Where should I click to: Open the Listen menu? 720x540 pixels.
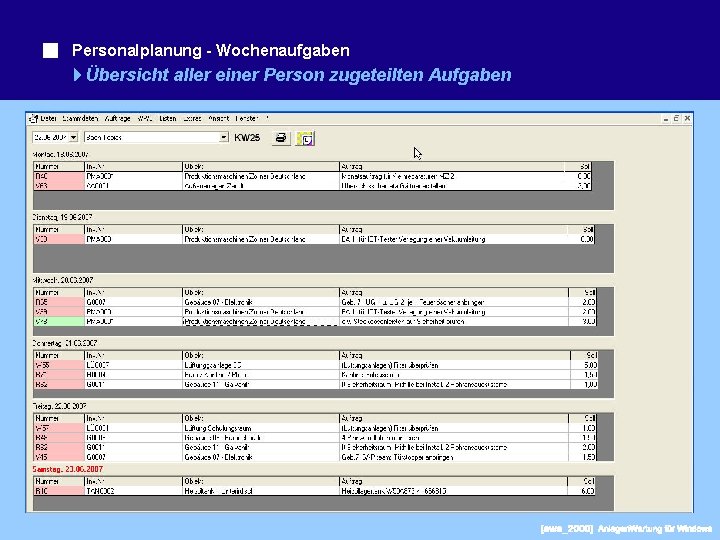pyautogui.click(x=168, y=118)
